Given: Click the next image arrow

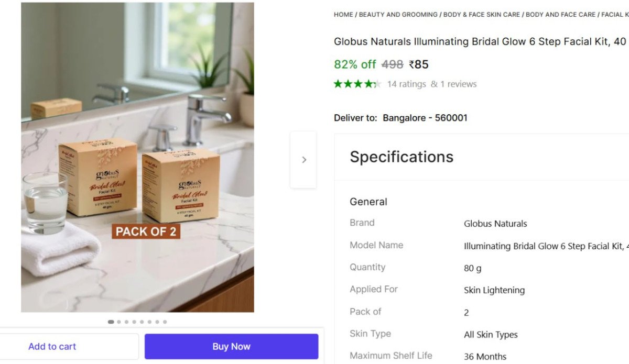Looking at the screenshot, I should [x=303, y=160].
